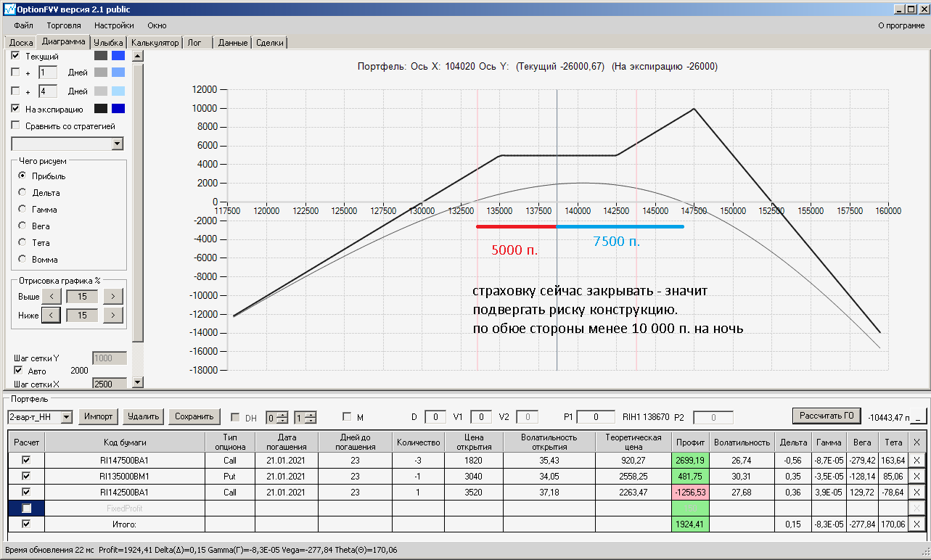Select the Вега radio button
The height and width of the screenshot is (560, 931).
point(22,226)
